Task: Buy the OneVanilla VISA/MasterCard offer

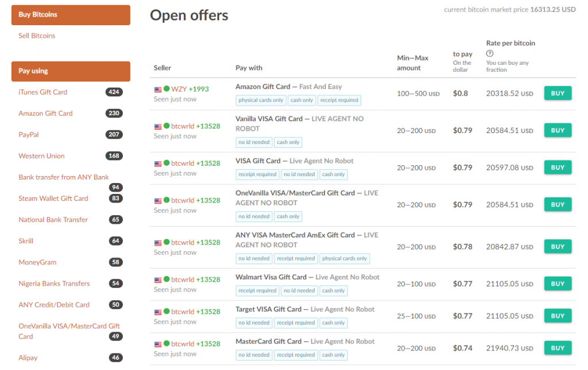Action: point(558,204)
